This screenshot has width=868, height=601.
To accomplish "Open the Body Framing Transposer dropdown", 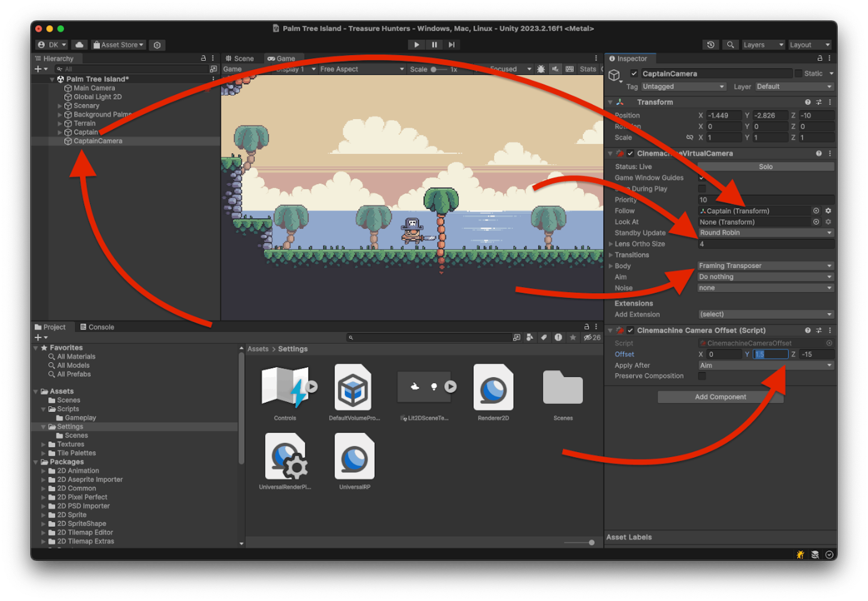I will pyautogui.click(x=766, y=266).
